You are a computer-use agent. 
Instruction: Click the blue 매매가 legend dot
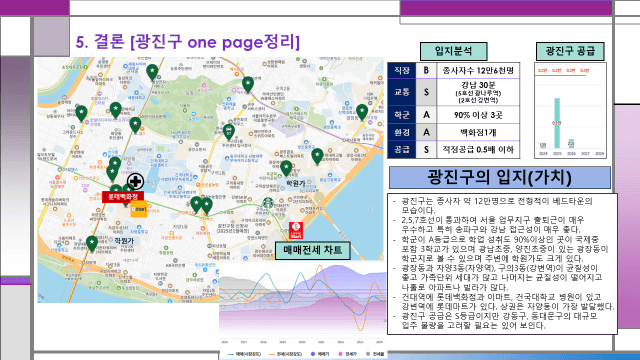point(313,354)
